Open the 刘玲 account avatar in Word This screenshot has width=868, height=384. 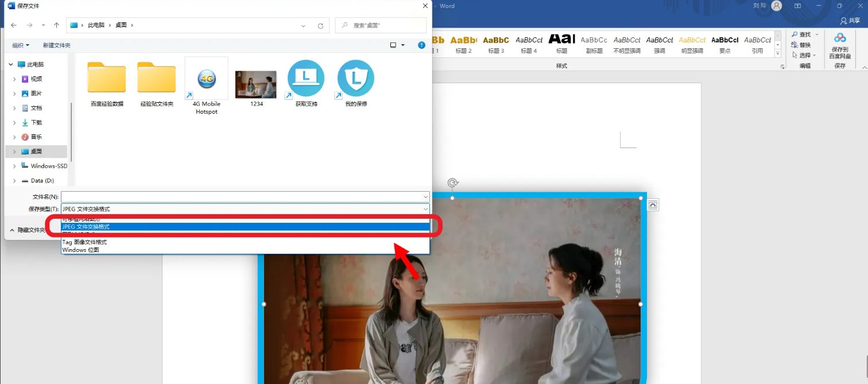click(777, 6)
